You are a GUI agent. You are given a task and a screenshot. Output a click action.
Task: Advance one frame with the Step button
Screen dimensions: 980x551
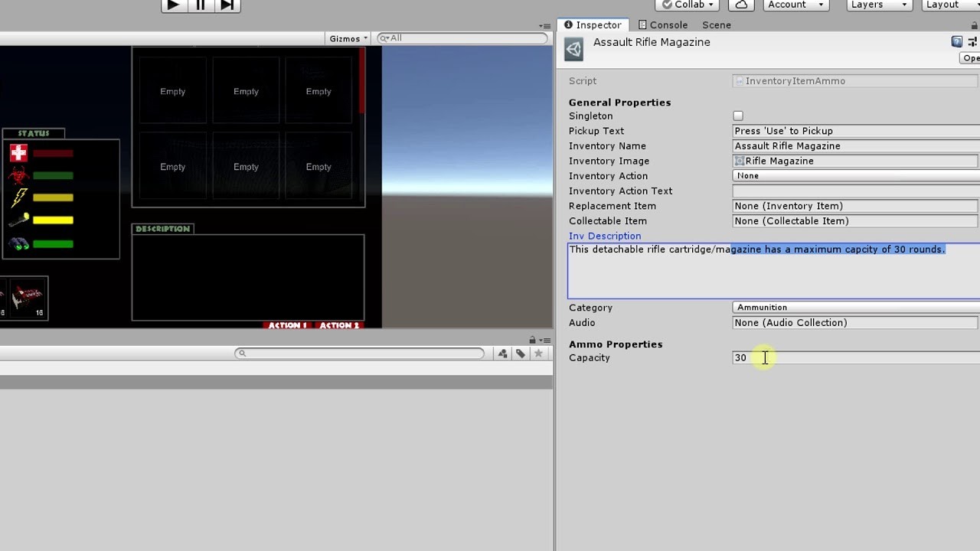227,5
